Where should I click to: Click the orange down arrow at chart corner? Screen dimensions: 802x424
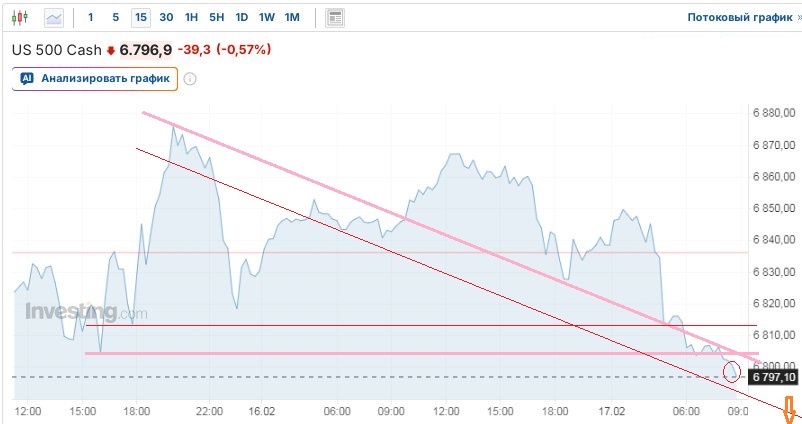[x=788, y=408]
